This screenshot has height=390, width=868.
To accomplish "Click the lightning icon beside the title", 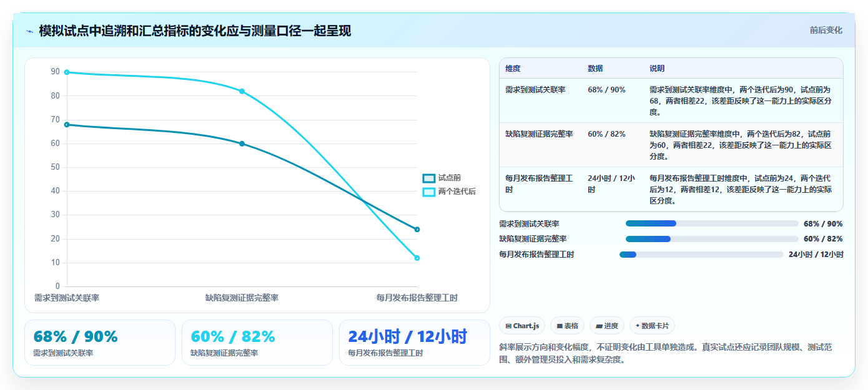I will click(30, 31).
